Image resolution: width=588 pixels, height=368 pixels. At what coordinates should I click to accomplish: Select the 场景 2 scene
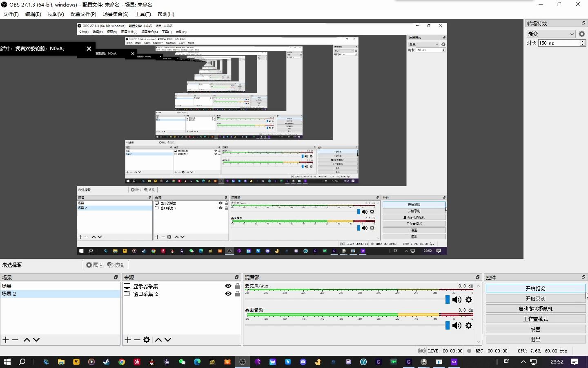pyautogui.click(x=60, y=294)
